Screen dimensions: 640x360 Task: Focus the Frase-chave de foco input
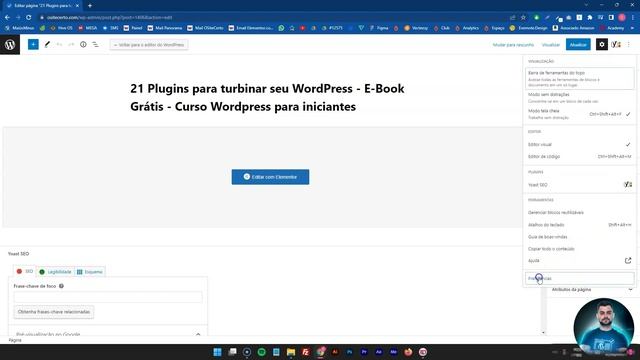click(108, 297)
